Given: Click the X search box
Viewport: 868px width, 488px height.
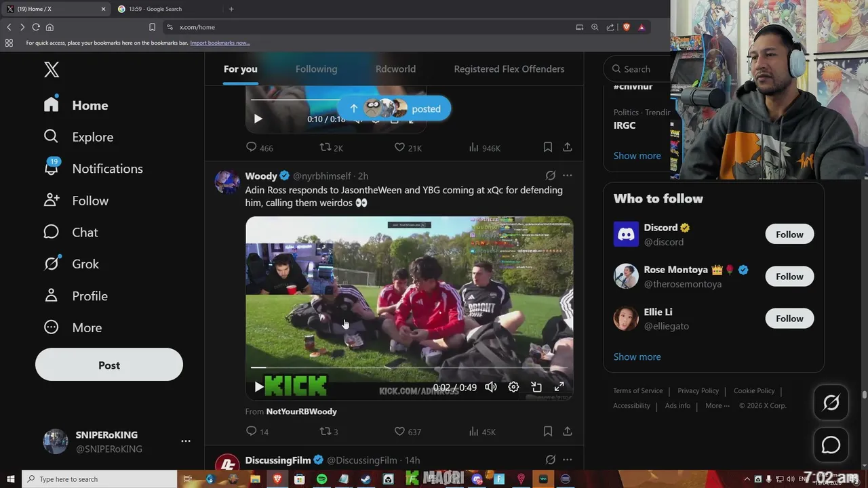Looking at the screenshot, I should coord(637,68).
